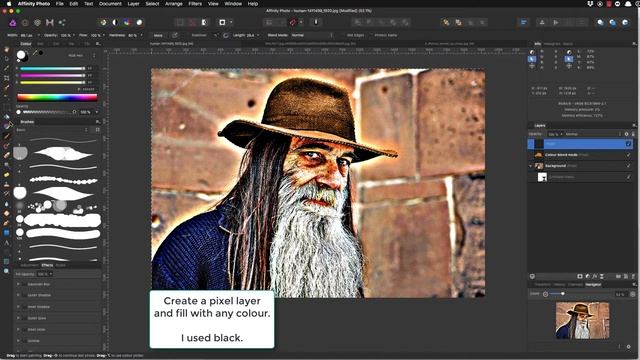Open the Help menu
Viewport: 640px width, 360px height.
[x=253, y=4]
